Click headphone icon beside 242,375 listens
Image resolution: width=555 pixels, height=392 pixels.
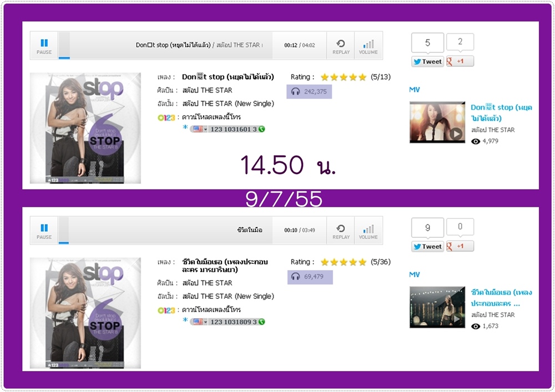coord(295,92)
